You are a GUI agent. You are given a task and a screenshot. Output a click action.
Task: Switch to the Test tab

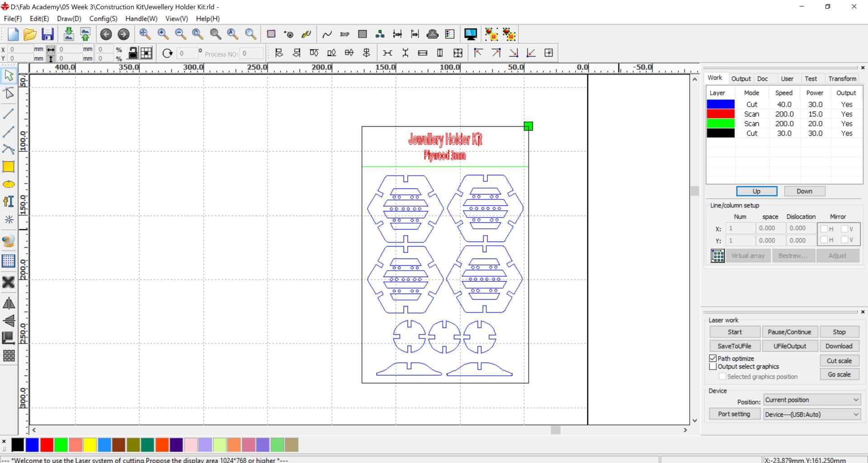click(811, 79)
